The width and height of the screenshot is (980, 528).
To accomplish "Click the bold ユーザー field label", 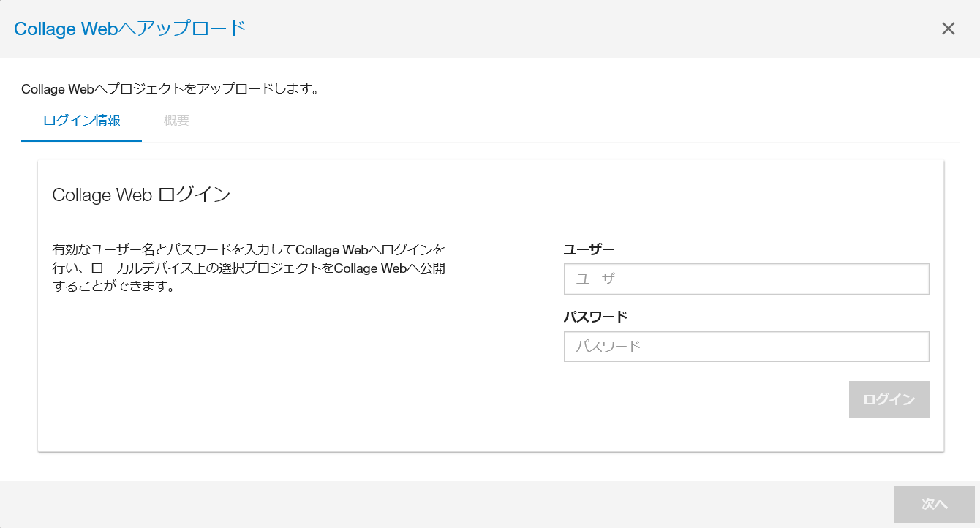I will tap(589, 249).
